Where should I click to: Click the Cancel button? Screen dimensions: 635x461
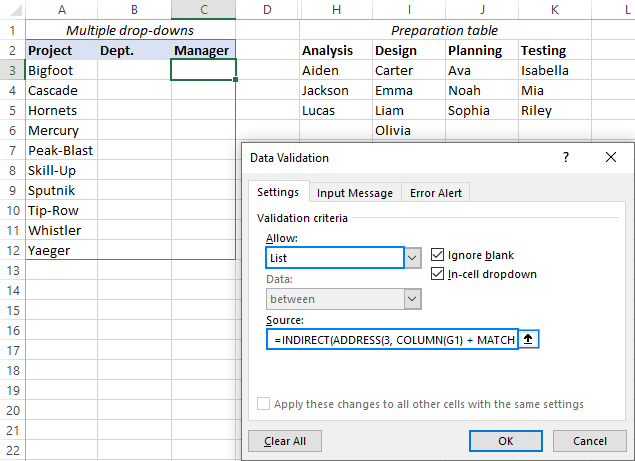coord(590,441)
